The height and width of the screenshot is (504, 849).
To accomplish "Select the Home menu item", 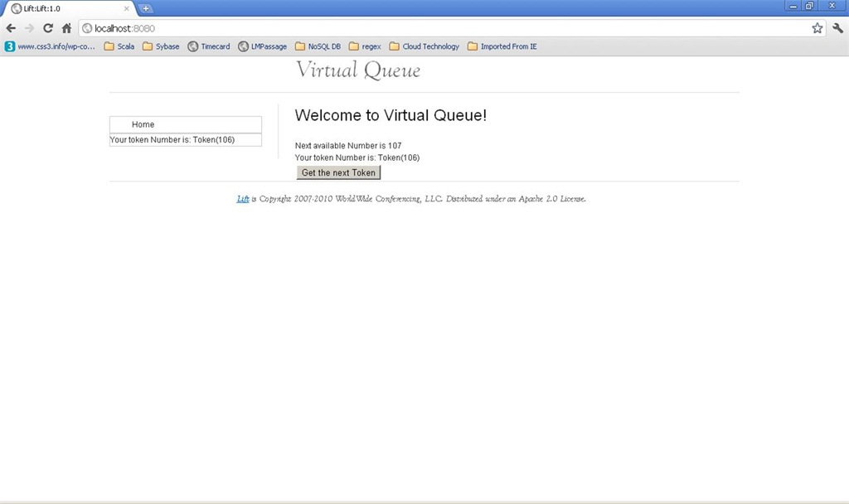I will [143, 124].
